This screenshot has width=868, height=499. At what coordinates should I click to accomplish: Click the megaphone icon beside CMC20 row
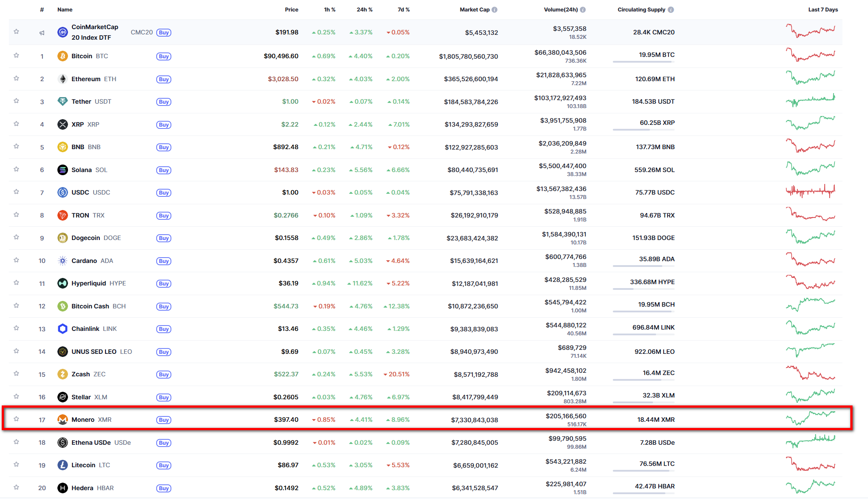(42, 33)
